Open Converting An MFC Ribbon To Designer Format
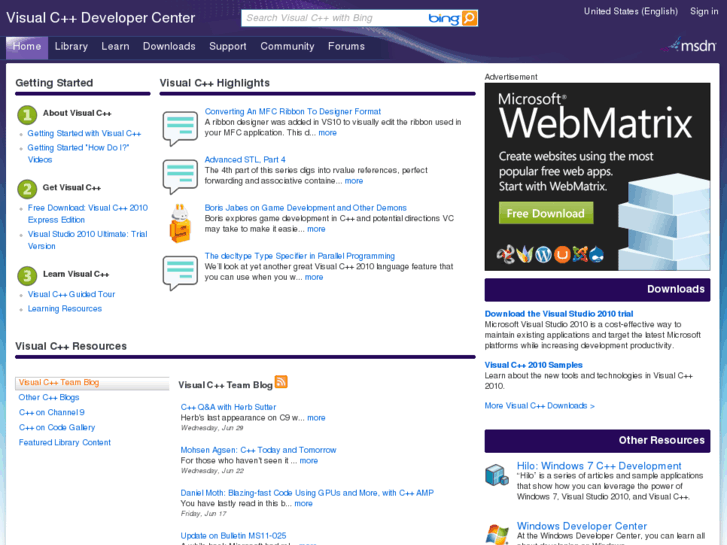 click(293, 112)
